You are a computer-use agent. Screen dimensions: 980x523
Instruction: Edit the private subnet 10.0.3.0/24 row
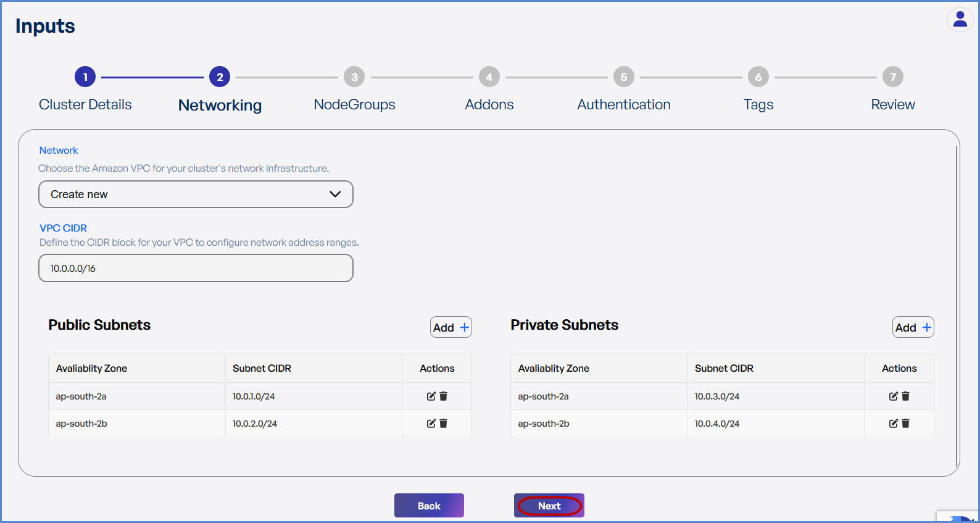point(893,396)
